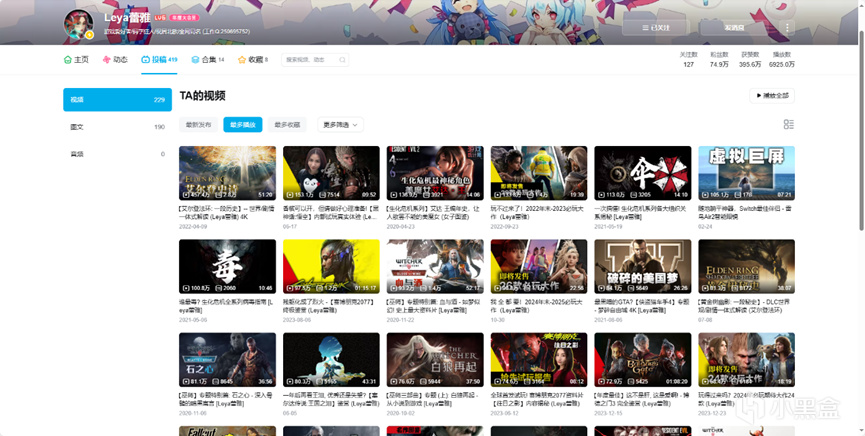
Task: Click the date 2020-04-23
Action: [x=399, y=226]
